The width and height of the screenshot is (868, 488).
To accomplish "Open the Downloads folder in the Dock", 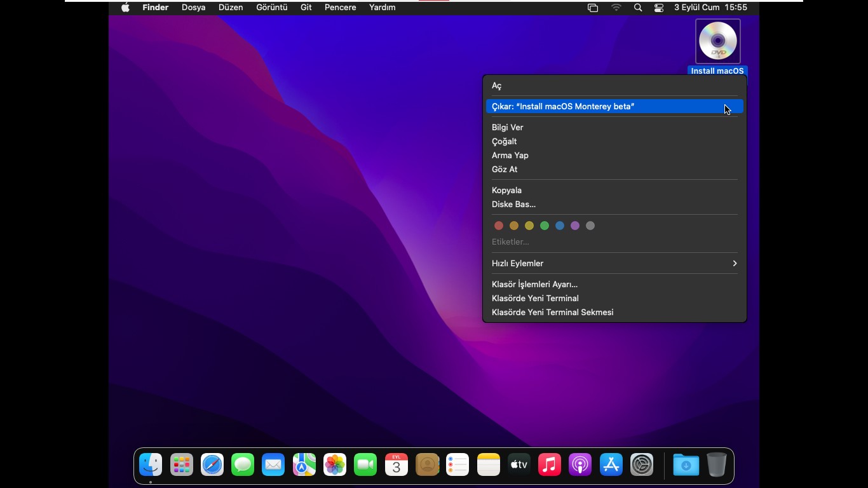I will point(686,465).
